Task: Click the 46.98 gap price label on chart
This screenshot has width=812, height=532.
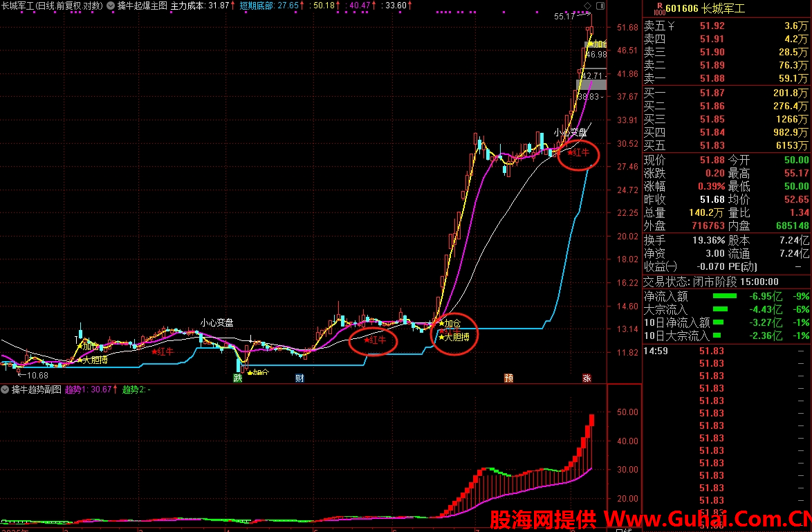Action: pos(596,55)
